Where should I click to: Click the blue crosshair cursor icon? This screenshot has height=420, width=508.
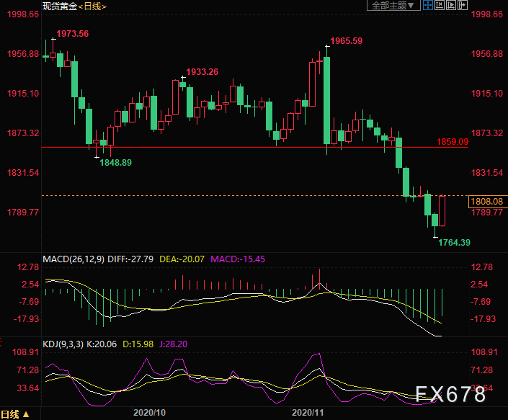(428, 6)
